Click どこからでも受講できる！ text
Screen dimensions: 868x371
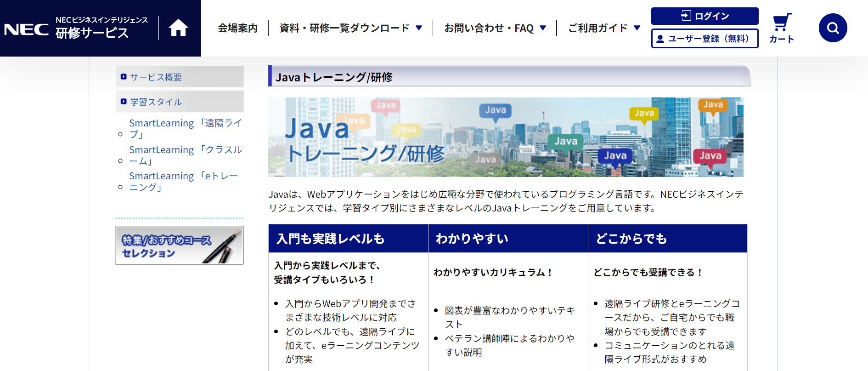click(648, 272)
